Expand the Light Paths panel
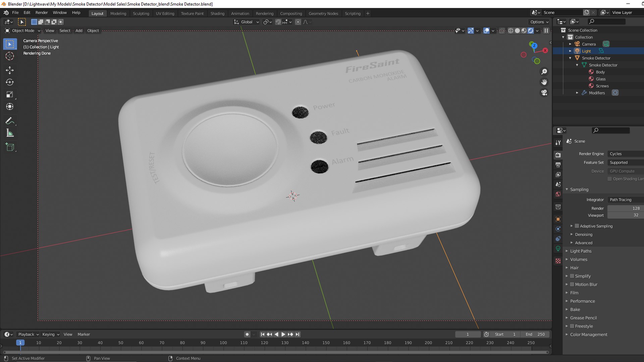644x362 pixels. [580, 251]
